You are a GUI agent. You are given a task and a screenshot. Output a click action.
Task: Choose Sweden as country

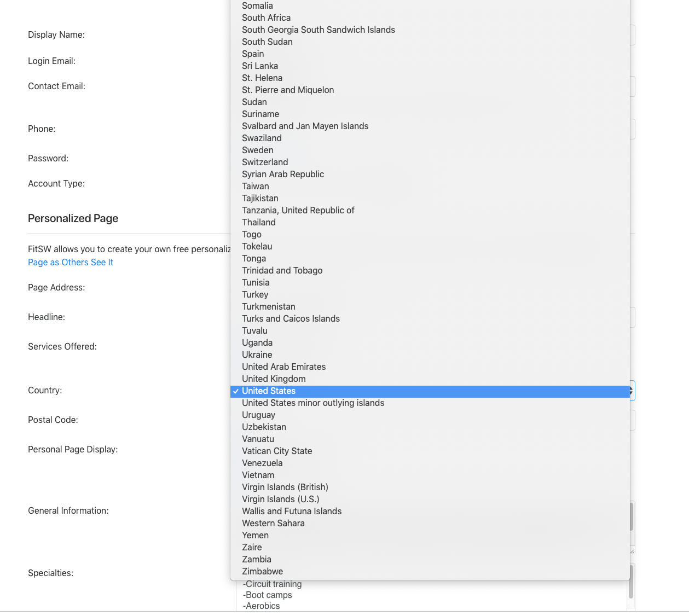click(x=430, y=150)
